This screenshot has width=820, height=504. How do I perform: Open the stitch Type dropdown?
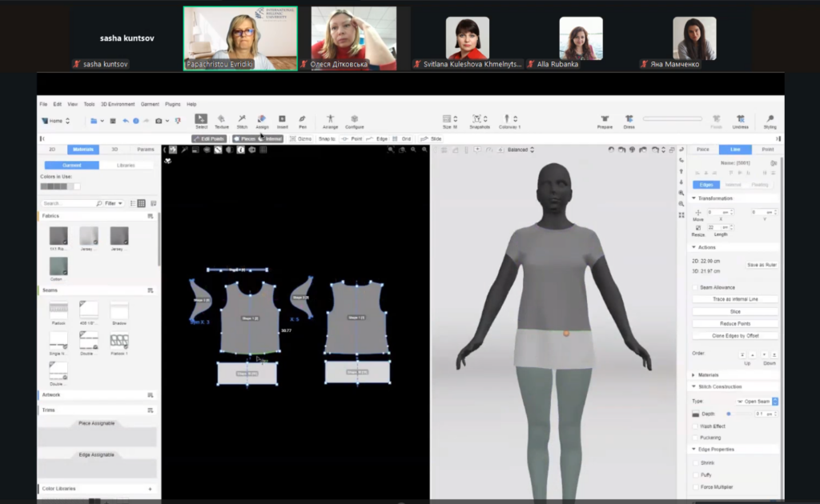pyautogui.click(x=757, y=401)
